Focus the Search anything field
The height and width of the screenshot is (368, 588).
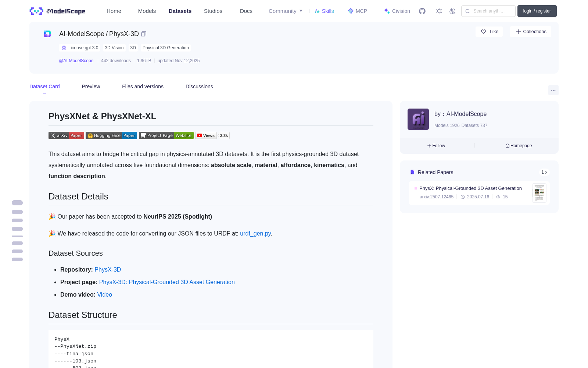coord(488,11)
